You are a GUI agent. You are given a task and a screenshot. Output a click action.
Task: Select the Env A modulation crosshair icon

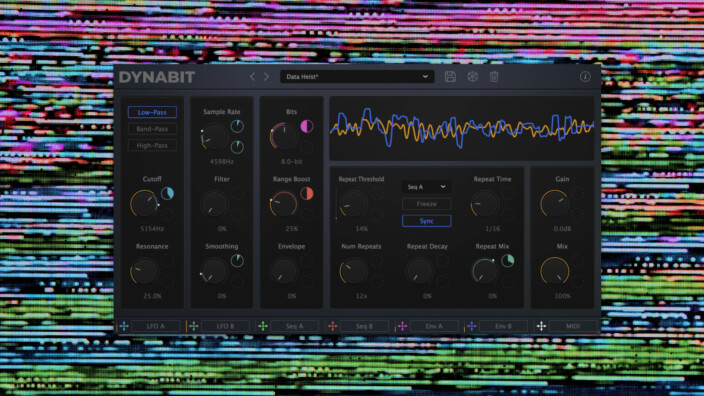click(402, 326)
